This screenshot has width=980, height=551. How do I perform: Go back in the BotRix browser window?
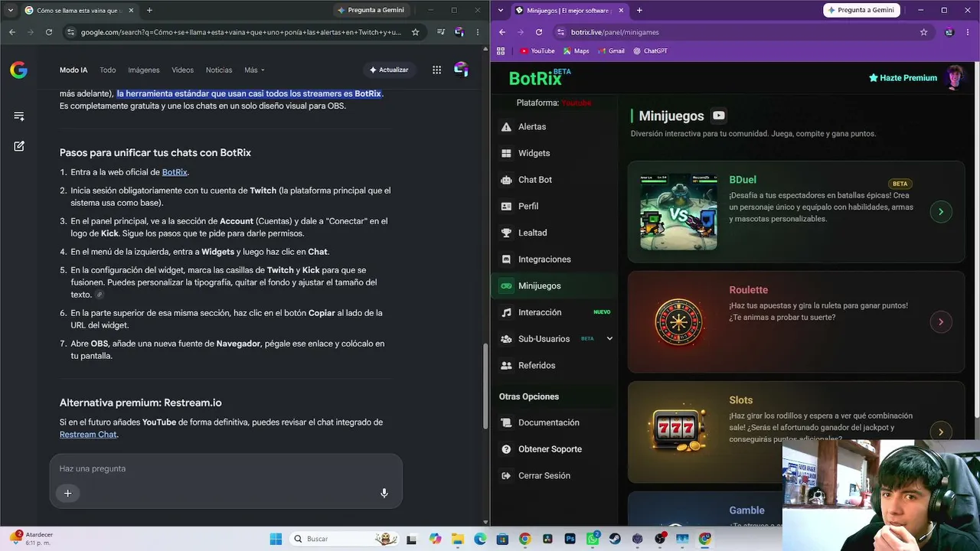pyautogui.click(x=502, y=32)
